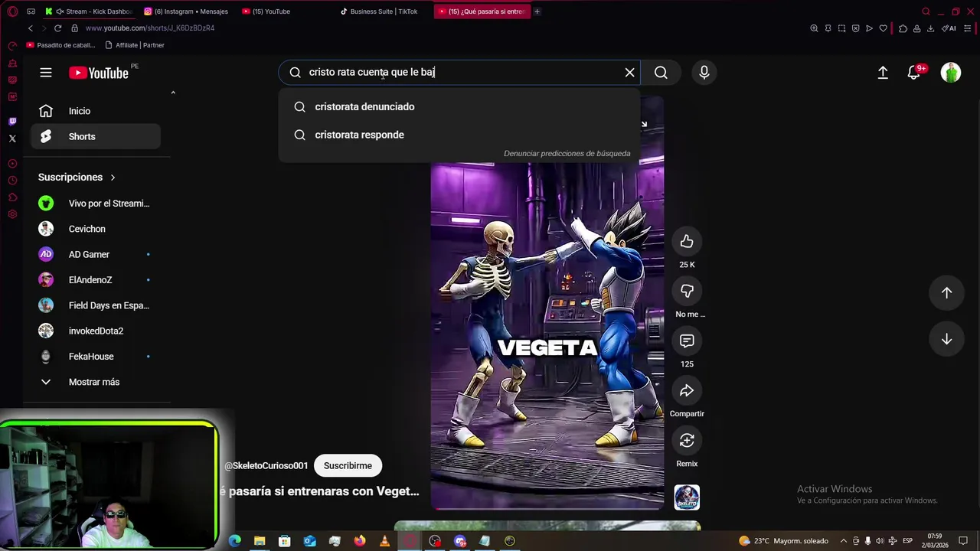Screen dimensions: 980x551
Task: Open ElAndenoZ subscription channel
Action: pyautogui.click(x=96, y=280)
